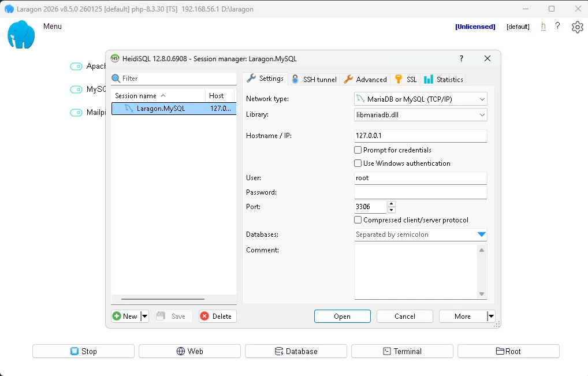Click the green 'h' HeidiSQL icon
The height and width of the screenshot is (376, 588).
[543, 26]
